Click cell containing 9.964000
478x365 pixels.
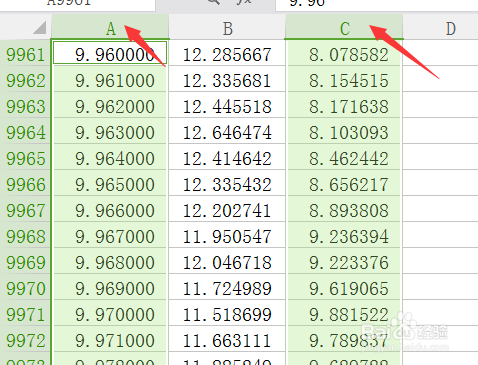coord(110,157)
